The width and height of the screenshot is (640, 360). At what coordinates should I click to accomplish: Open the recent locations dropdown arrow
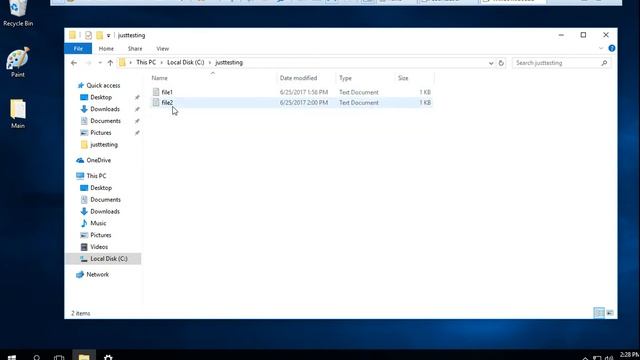pyautogui.click(x=100, y=63)
